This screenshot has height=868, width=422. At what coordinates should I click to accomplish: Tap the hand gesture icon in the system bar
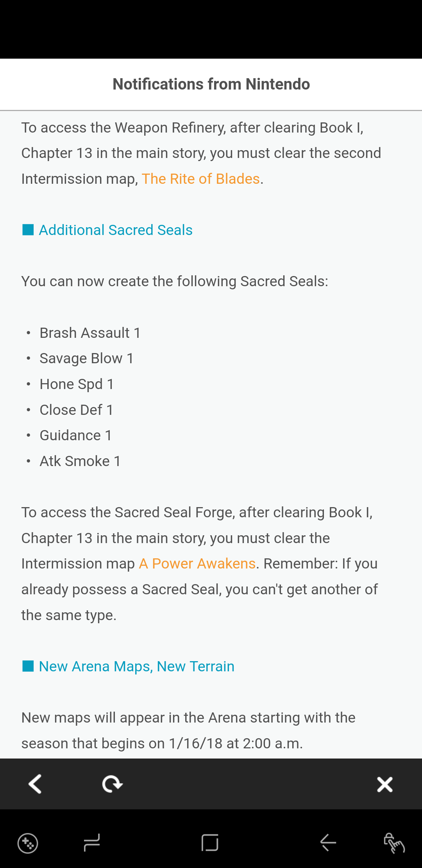pyautogui.click(x=394, y=843)
